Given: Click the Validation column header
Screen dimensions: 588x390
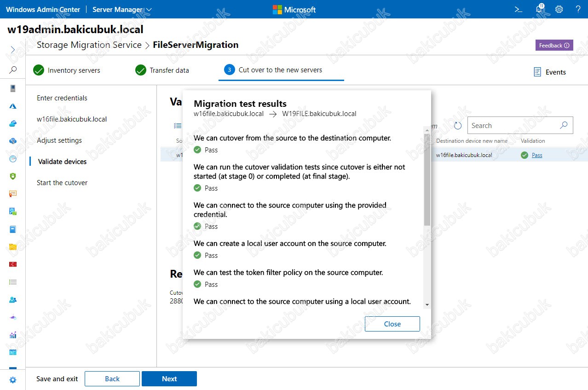Looking at the screenshot, I should [x=533, y=141].
